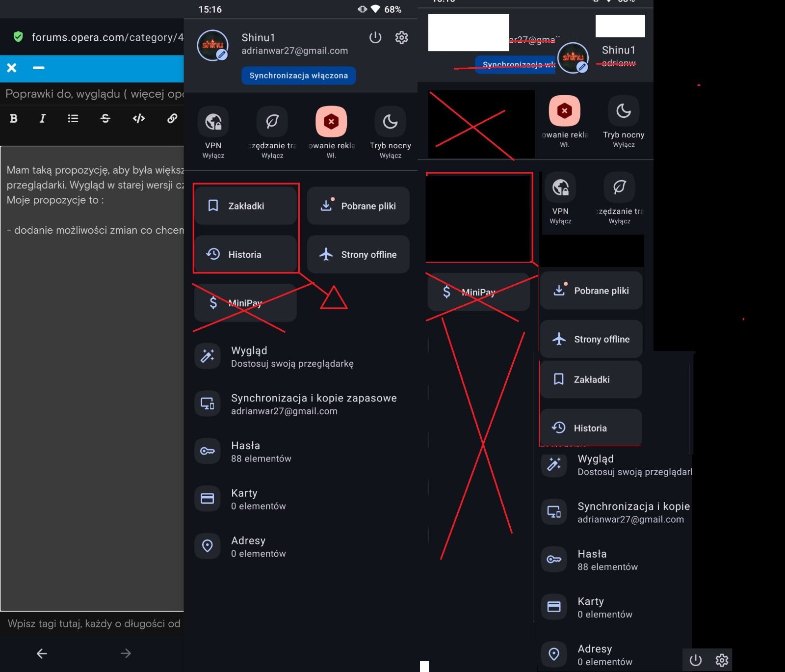Open 'Zakładki' in the edited mockup
785x672 pixels.
click(591, 379)
